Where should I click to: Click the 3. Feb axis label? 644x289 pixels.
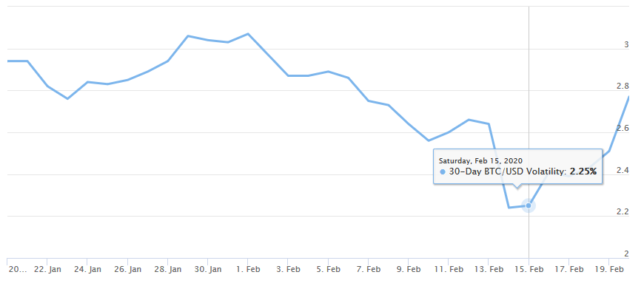[x=287, y=269]
